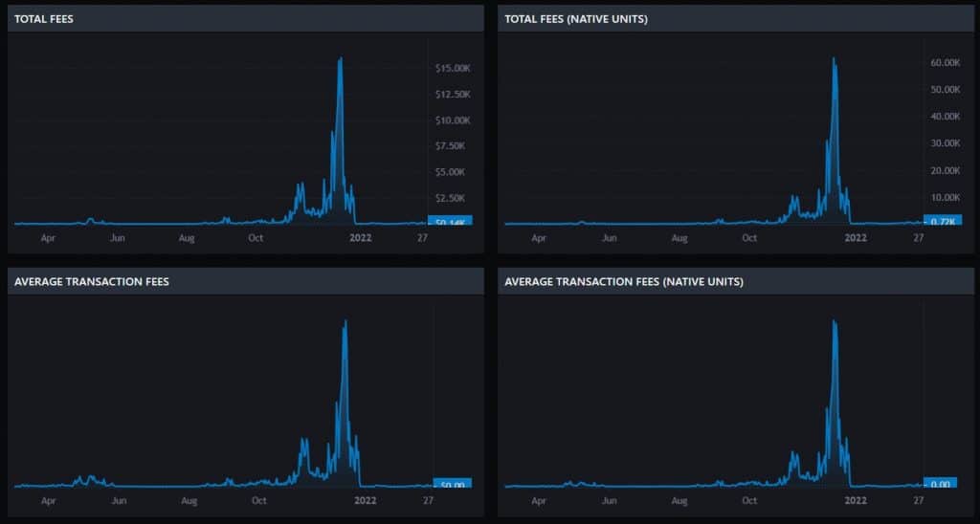
Task: Click the tallest spike in Average Fees (Native Units) chart
Action: pos(834,321)
